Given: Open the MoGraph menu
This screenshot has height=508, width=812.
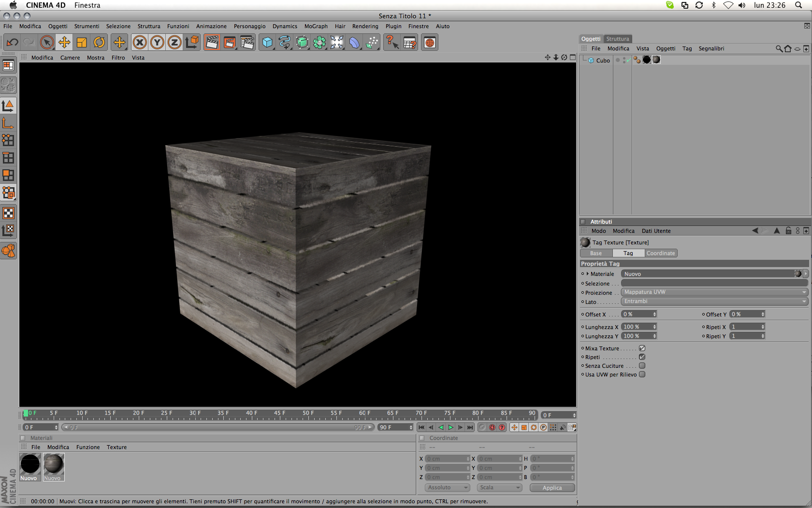Looking at the screenshot, I should pos(316,26).
